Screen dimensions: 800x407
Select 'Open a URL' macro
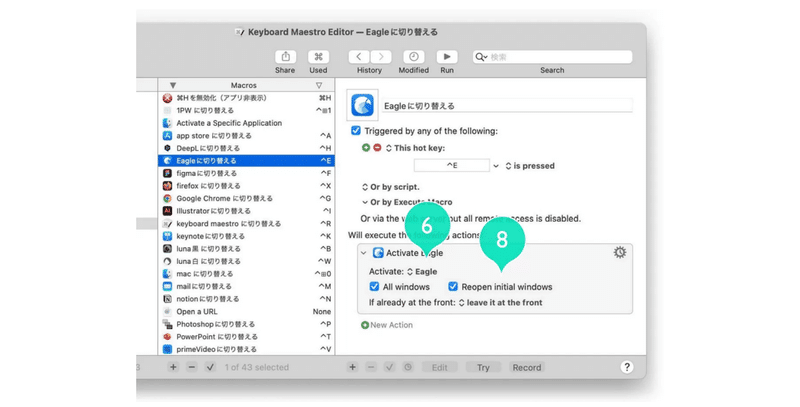coord(246,312)
